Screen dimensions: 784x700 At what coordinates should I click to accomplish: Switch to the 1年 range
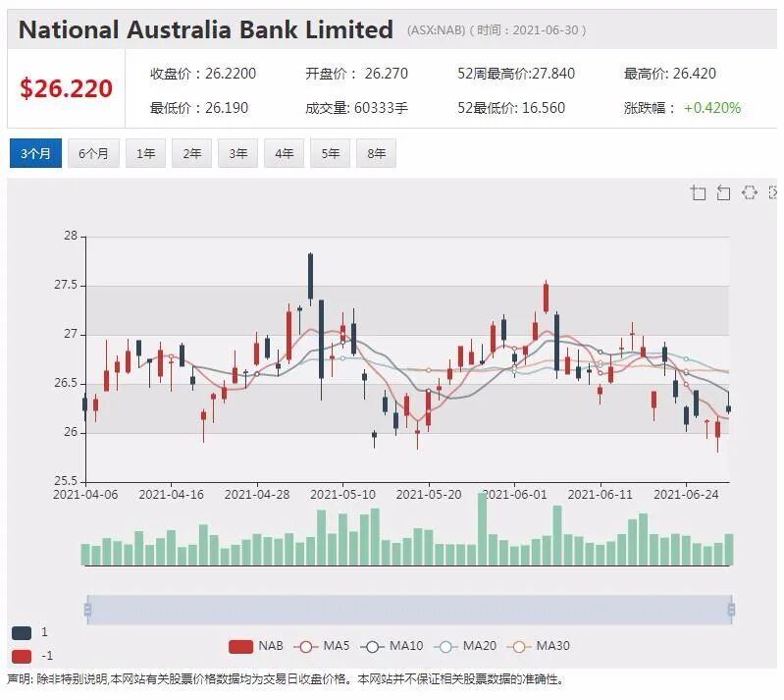[145, 153]
